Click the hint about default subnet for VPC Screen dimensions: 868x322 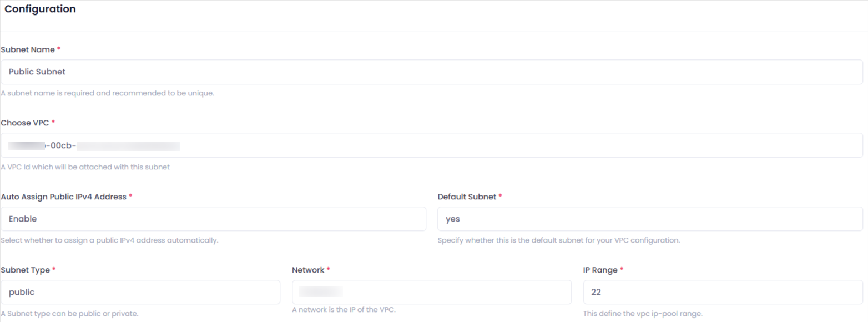(x=558, y=240)
